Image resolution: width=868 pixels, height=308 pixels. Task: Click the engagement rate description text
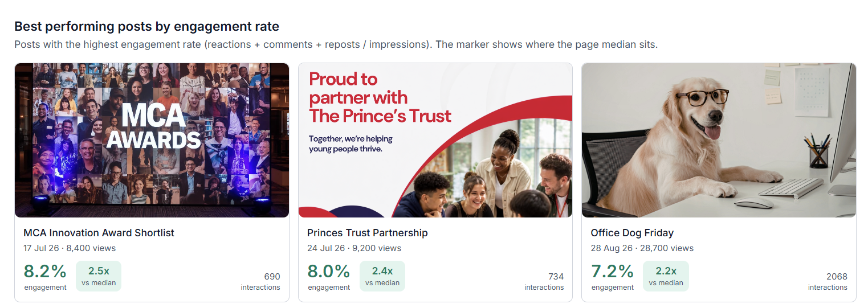[x=336, y=44]
